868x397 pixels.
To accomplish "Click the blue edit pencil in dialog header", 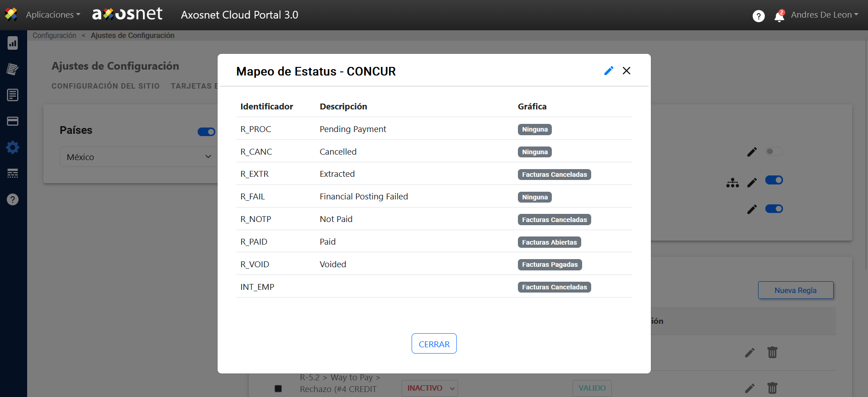I will (x=609, y=71).
